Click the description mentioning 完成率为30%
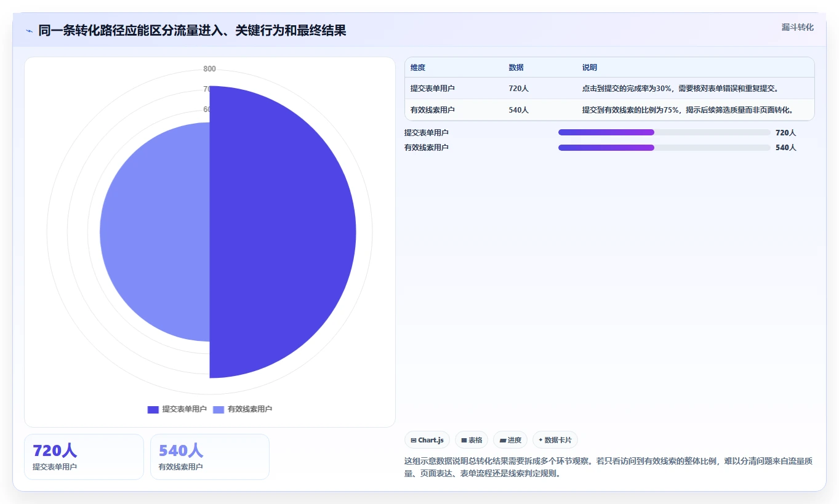This screenshot has height=504, width=839. coord(681,89)
